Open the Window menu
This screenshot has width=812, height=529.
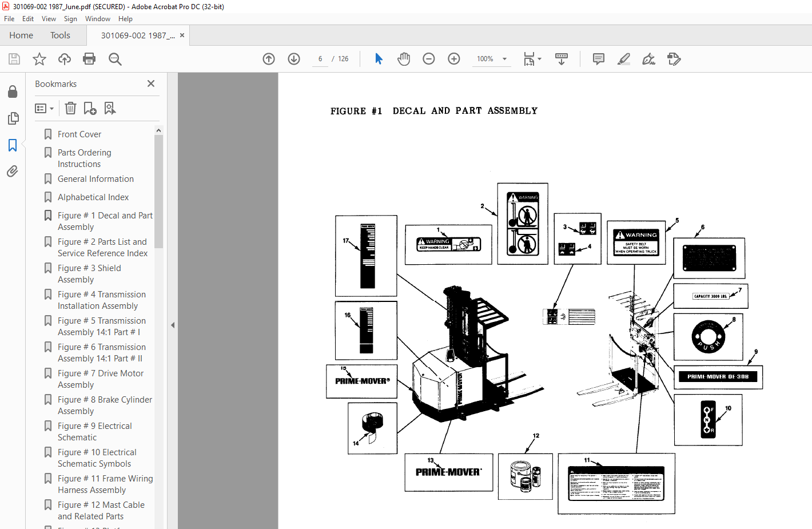98,19
